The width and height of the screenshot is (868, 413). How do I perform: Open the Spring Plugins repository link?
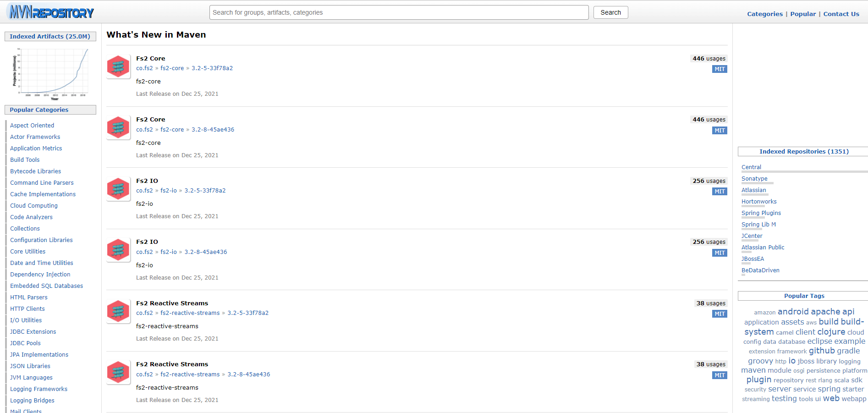pyautogui.click(x=761, y=213)
